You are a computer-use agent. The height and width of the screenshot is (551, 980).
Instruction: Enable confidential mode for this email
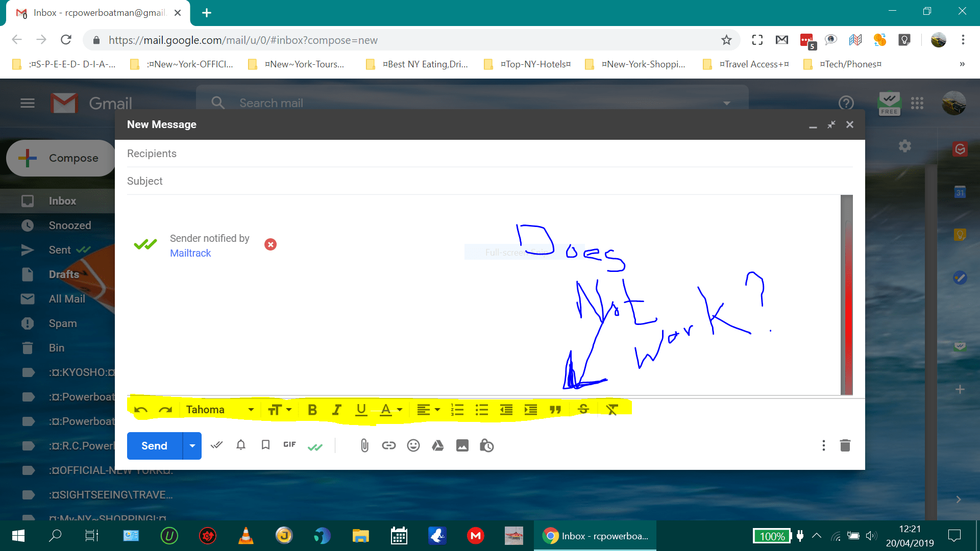(486, 445)
